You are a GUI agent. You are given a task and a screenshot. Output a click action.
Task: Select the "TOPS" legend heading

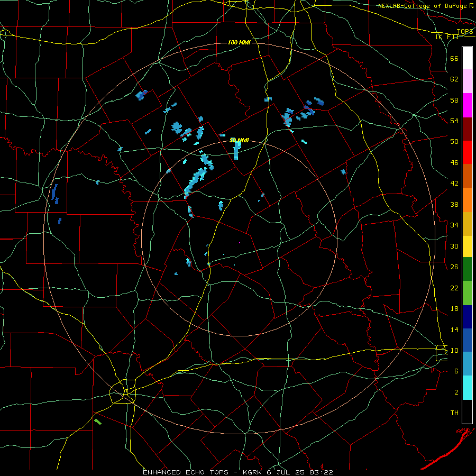click(x=465, y=31)
